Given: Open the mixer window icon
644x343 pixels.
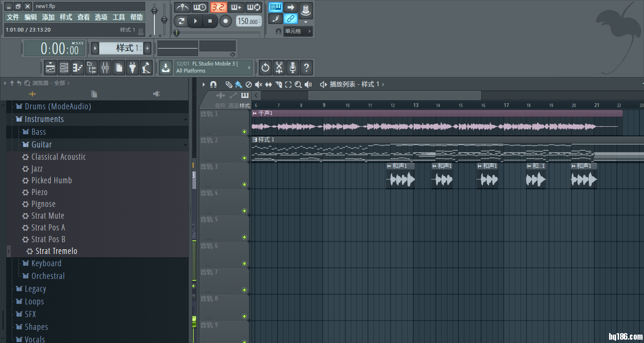Looking at the screenshot, I should [x=105, y=68].
